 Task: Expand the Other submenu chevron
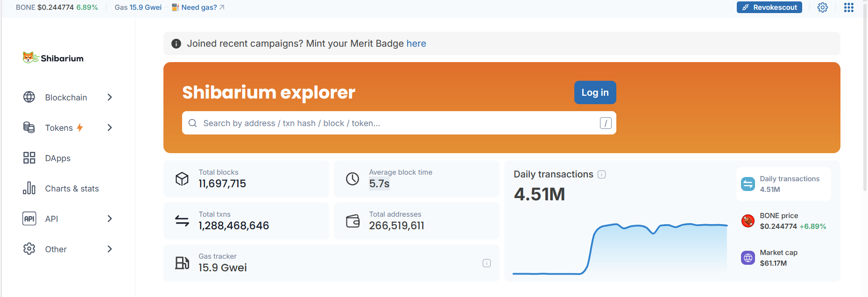(110, 249)
